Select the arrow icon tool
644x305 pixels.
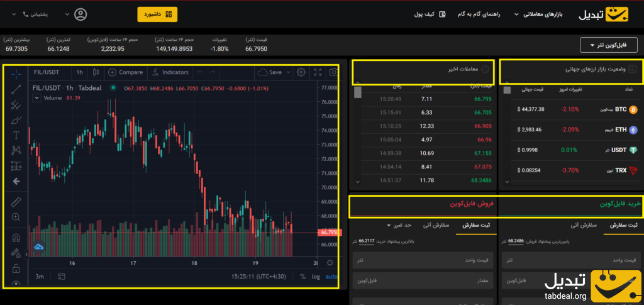point(16,182)
